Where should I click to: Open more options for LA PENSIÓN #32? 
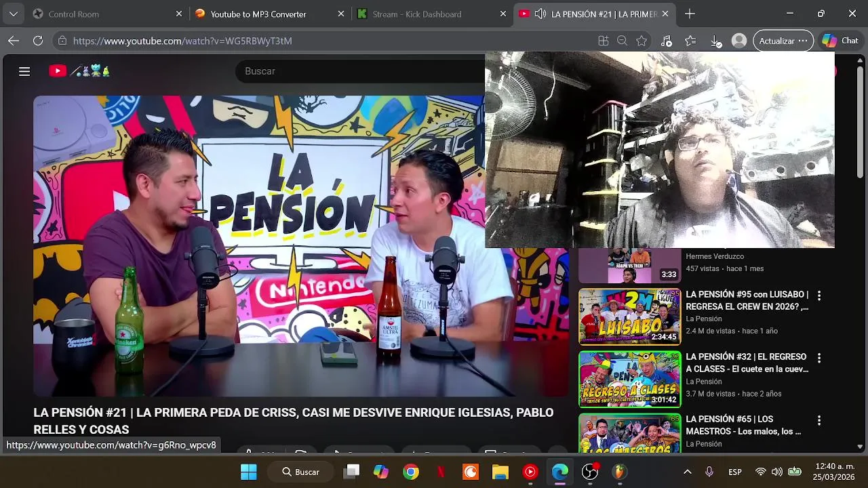(819, 358)
